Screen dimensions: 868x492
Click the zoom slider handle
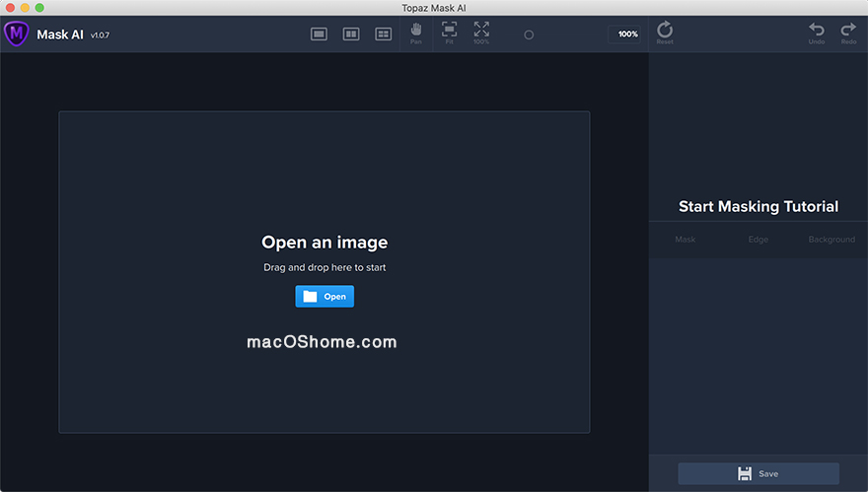[x=529, y=35]
